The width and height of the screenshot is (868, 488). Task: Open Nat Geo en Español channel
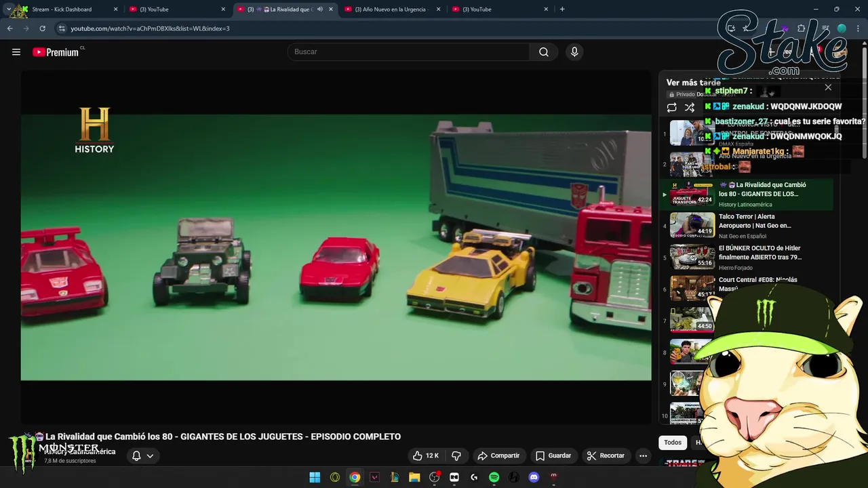743,236
